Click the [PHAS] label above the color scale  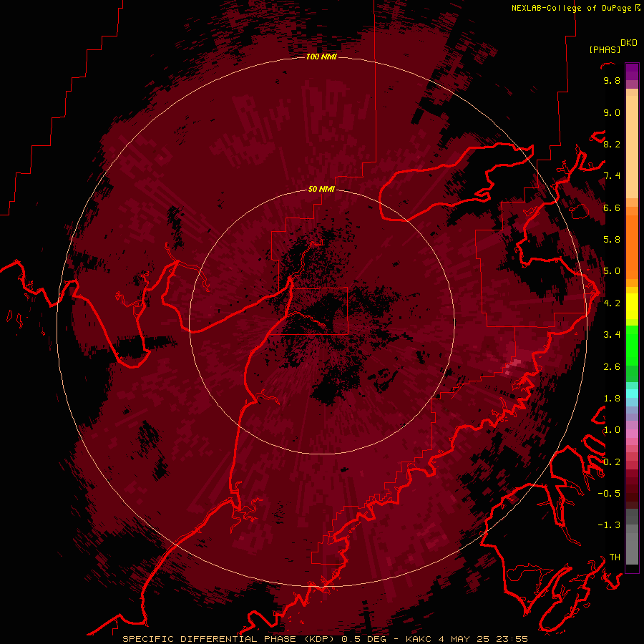605,49
